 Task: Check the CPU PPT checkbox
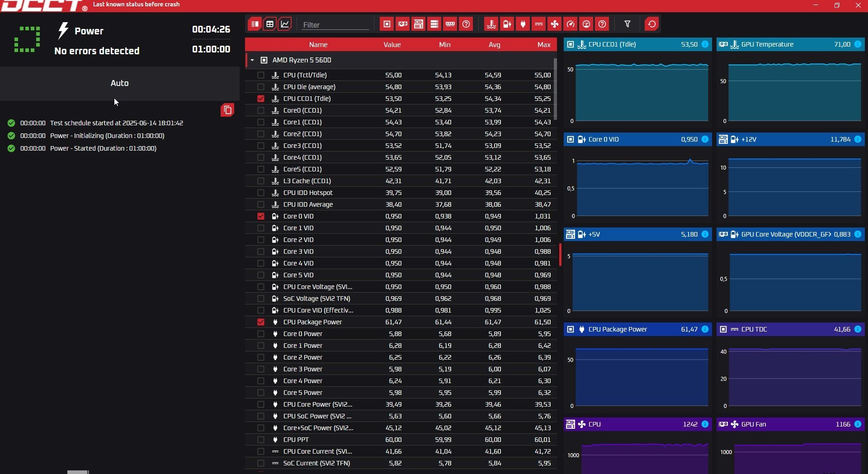(x=261, y=440)
